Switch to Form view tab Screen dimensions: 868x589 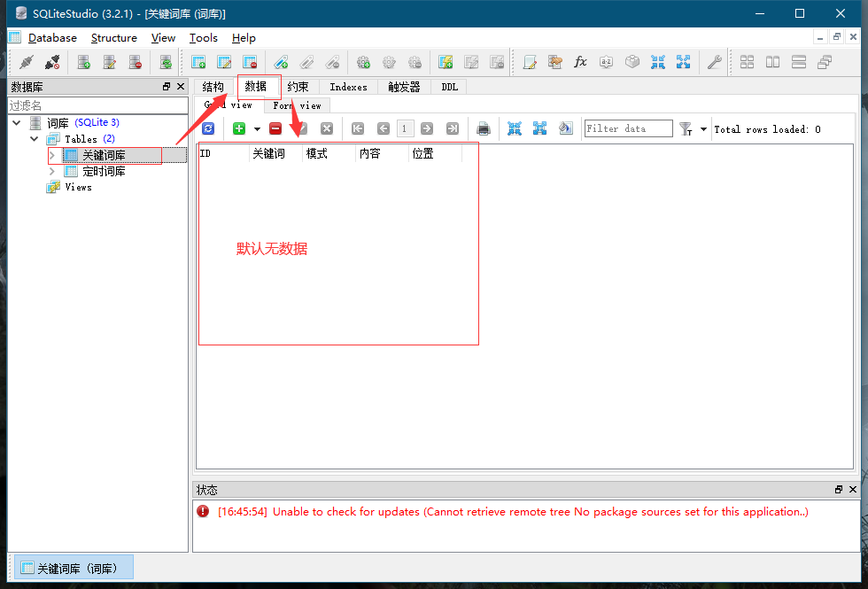297,105
